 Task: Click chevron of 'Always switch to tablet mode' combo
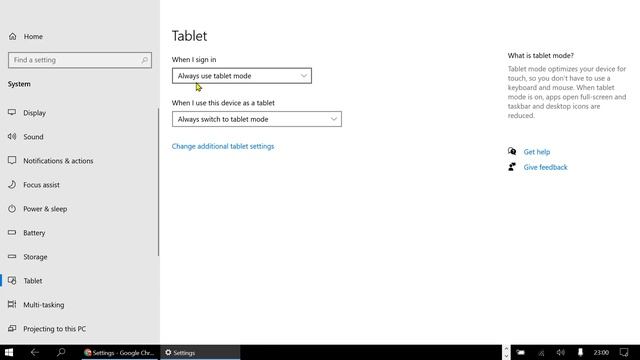click(x=333, y=119)
